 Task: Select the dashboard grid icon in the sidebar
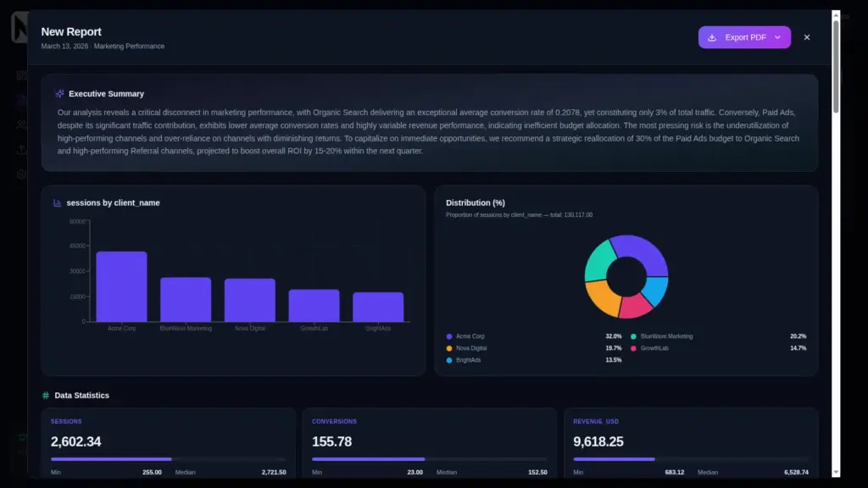pyautogui.click(x=19, y=74)
